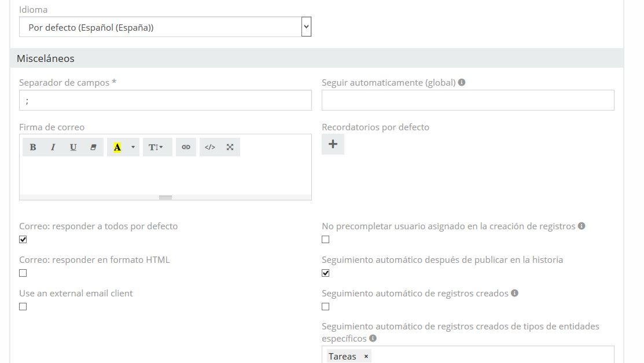The image size is (644, 363).
Task: Remove the Tareas tag
Action: pos(366,357)
